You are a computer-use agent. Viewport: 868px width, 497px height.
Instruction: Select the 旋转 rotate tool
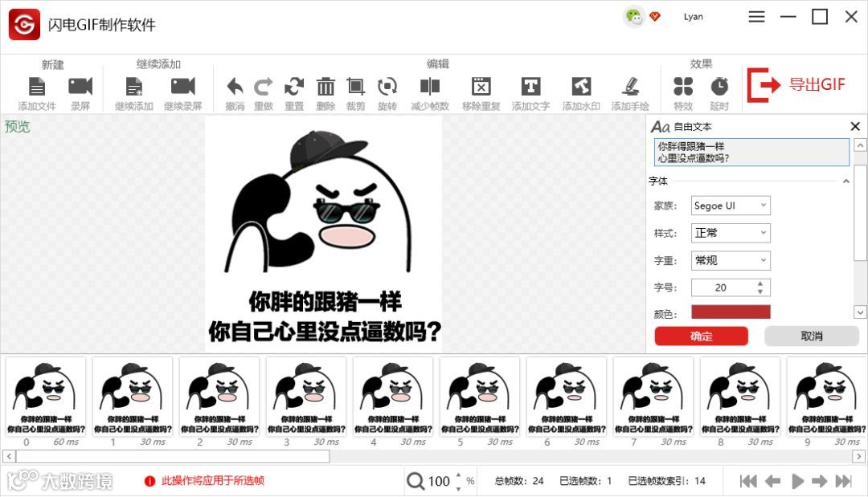tap(387, 87)
